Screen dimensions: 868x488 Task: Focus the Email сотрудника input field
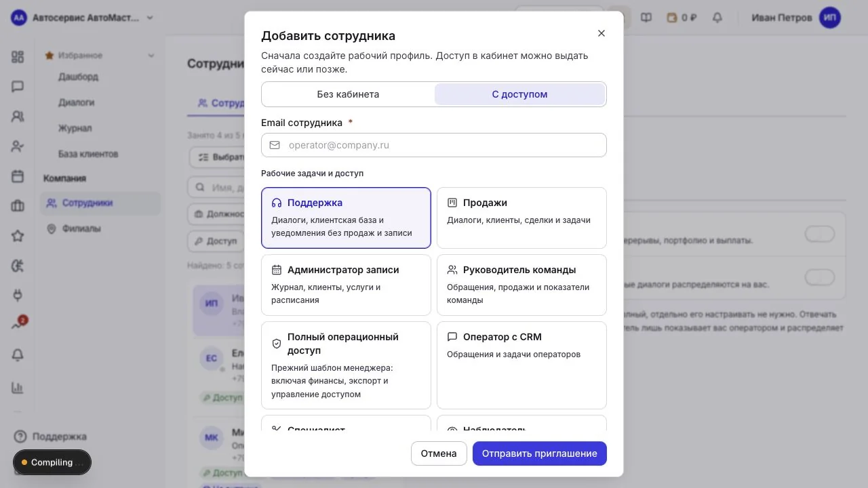coord(434,145)
